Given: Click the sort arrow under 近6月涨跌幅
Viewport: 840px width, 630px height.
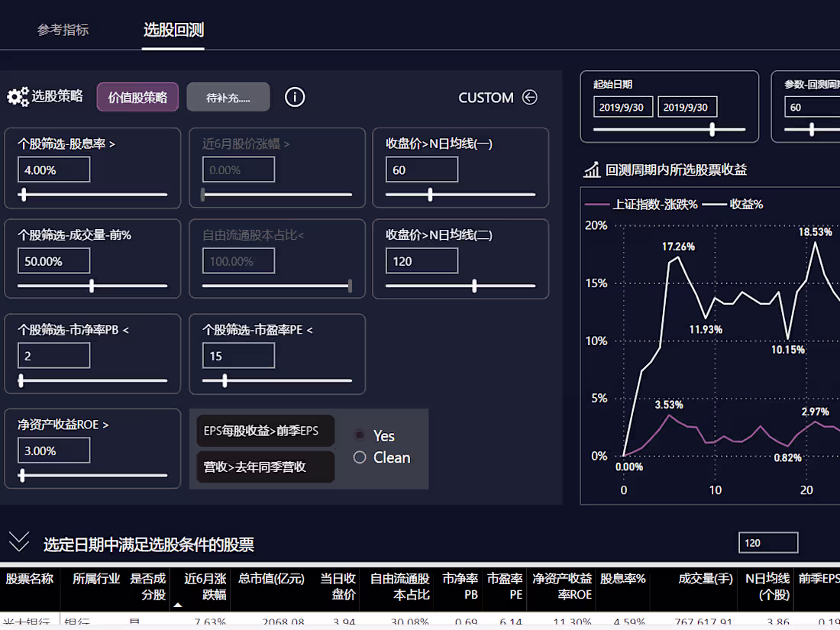Looking at the screenshot, I should (x=178, y=606).
